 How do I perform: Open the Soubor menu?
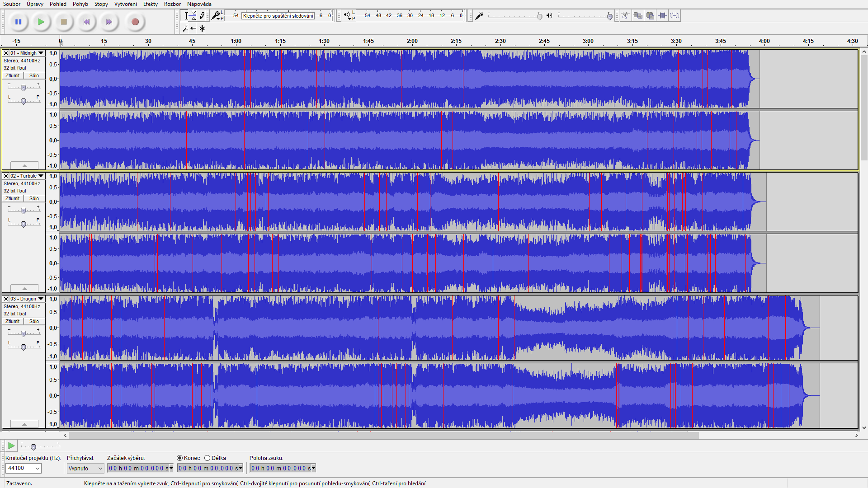[12, 4]
